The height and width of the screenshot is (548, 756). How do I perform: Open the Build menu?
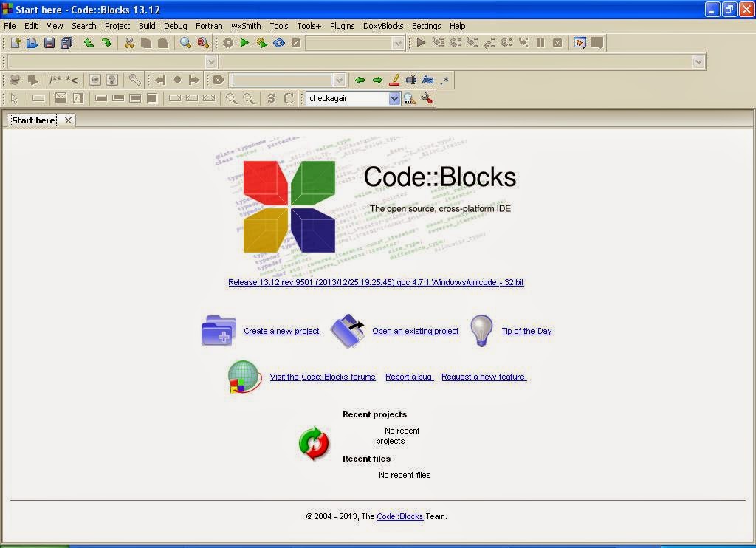(x=147, y=26)
